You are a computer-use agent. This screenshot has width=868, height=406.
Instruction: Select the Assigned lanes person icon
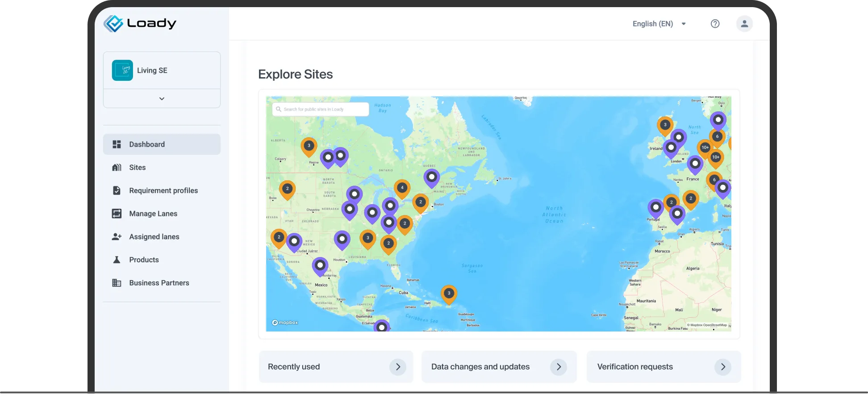pos(117,236)
